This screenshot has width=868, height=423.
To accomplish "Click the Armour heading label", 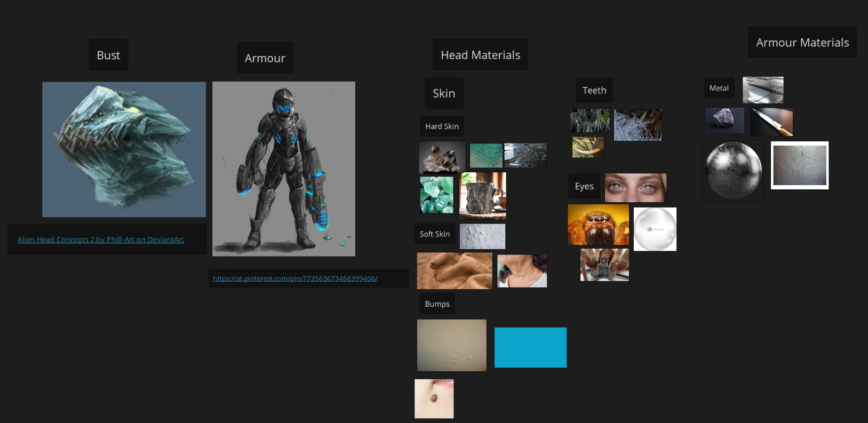I will click(265, 58).
